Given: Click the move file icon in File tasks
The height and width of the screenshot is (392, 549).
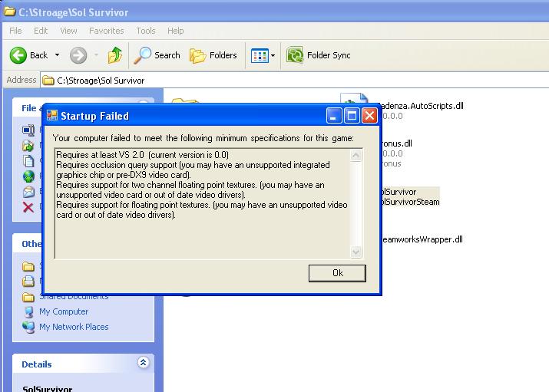Looking at the screenshot, I should (x=28, y=146).
